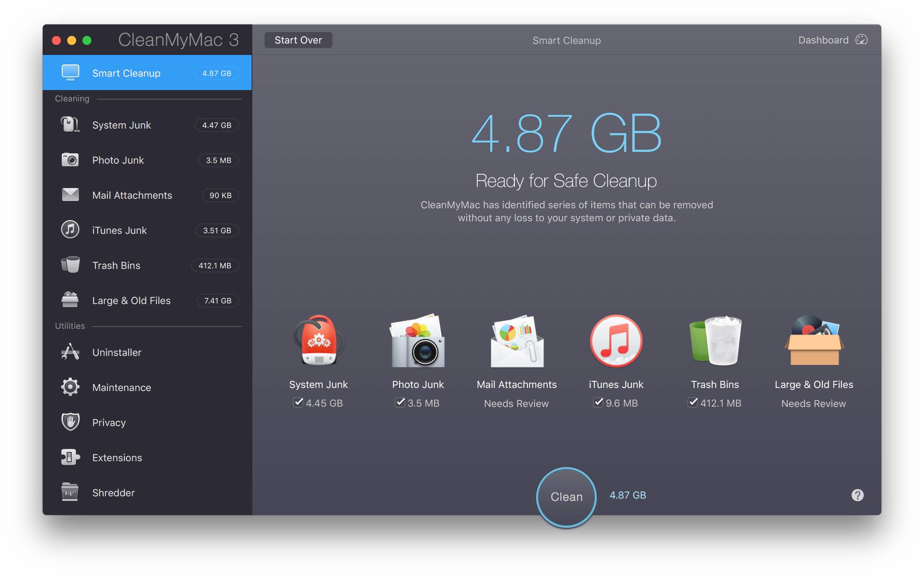Click the large Trash Bins icon
This screenshot has height=576, width=924.
(715, 341)
